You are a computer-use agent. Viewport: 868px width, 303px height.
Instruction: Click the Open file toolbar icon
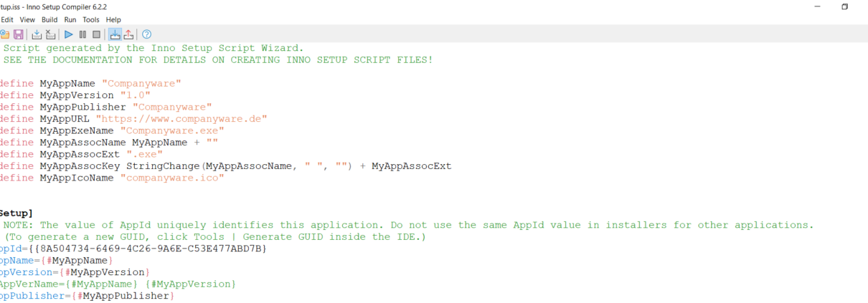4,34
